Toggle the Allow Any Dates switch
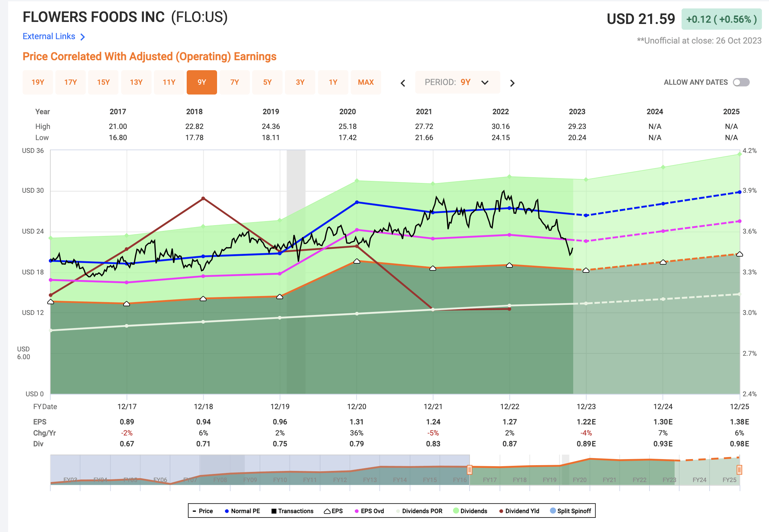This screenshot has height=532, width=769. coord(741,82)
